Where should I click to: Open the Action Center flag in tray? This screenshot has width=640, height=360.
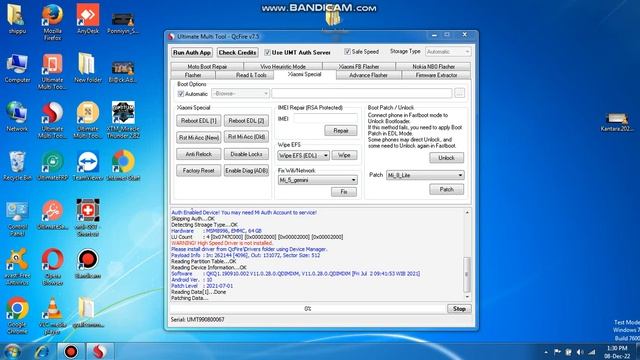coord(557,352)
